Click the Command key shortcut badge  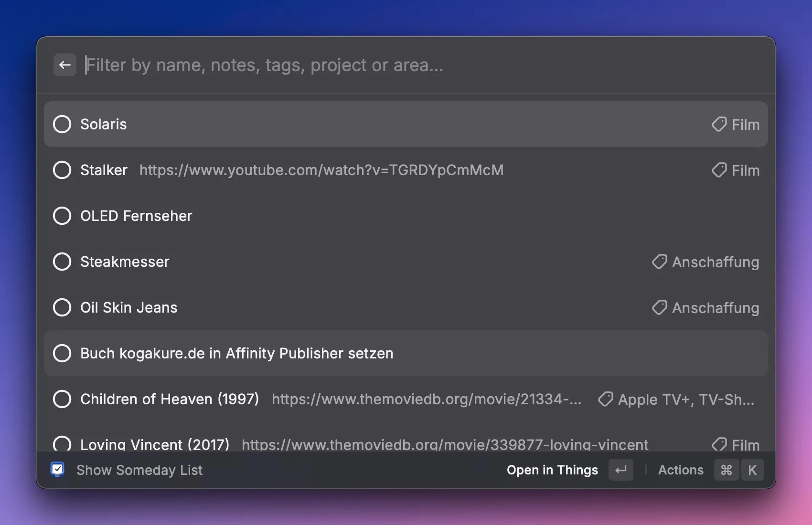point(726,470)
